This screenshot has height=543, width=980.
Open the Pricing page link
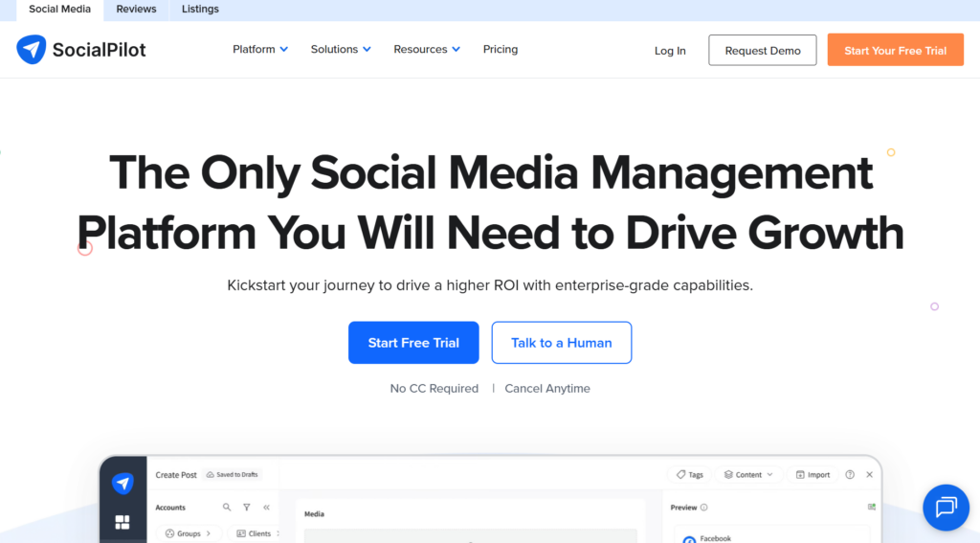[x=500, y=50]
